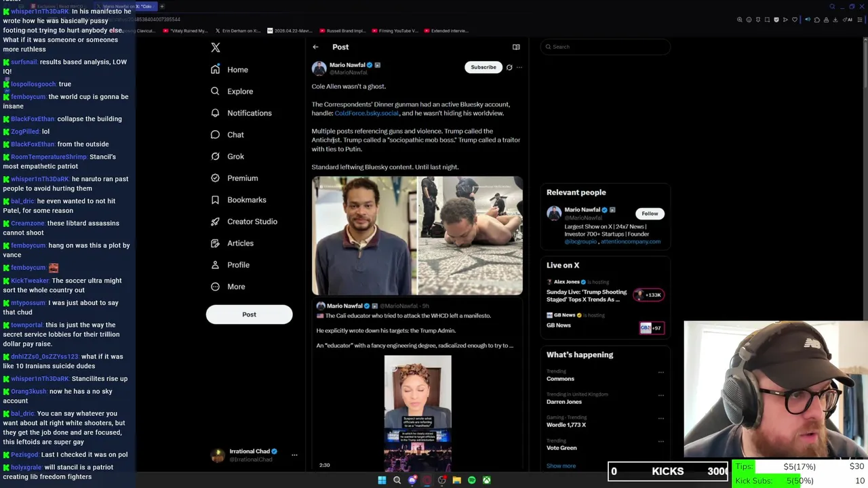Select the Wordle 1,773 X trend
868x488 pixels.
(x=566, y=425)
